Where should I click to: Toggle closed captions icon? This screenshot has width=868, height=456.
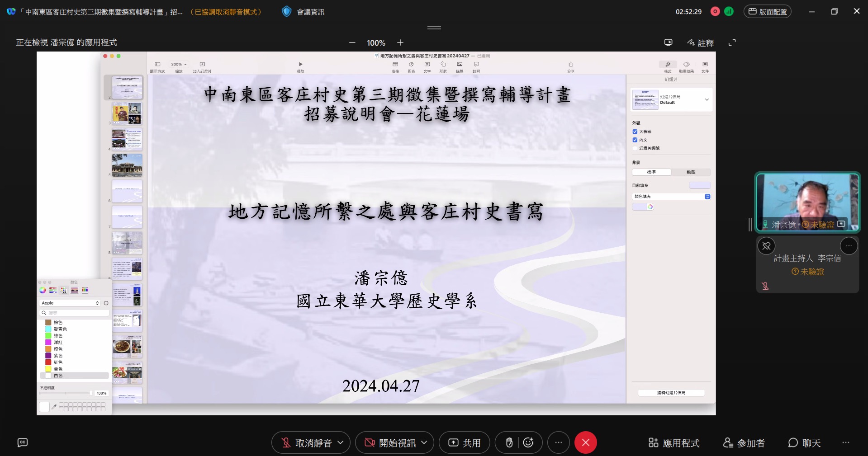pyautogui.click(x=23, y=443)
